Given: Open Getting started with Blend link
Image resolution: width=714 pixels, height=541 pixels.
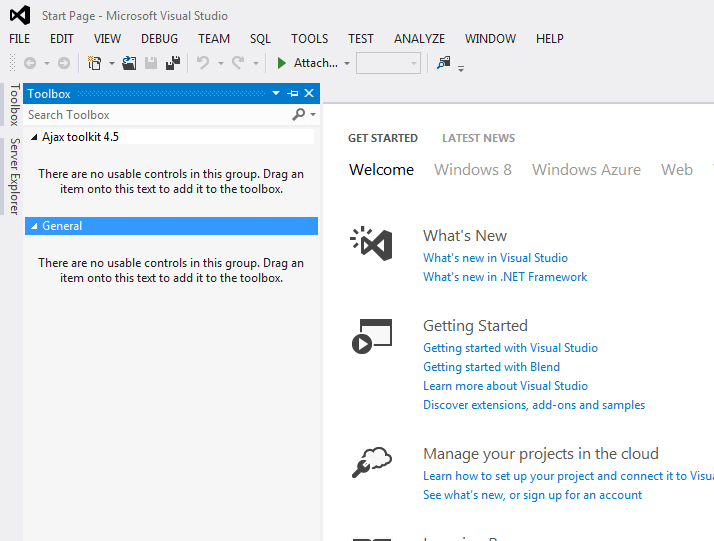Looking at the screenshot, I should point(491,367).
